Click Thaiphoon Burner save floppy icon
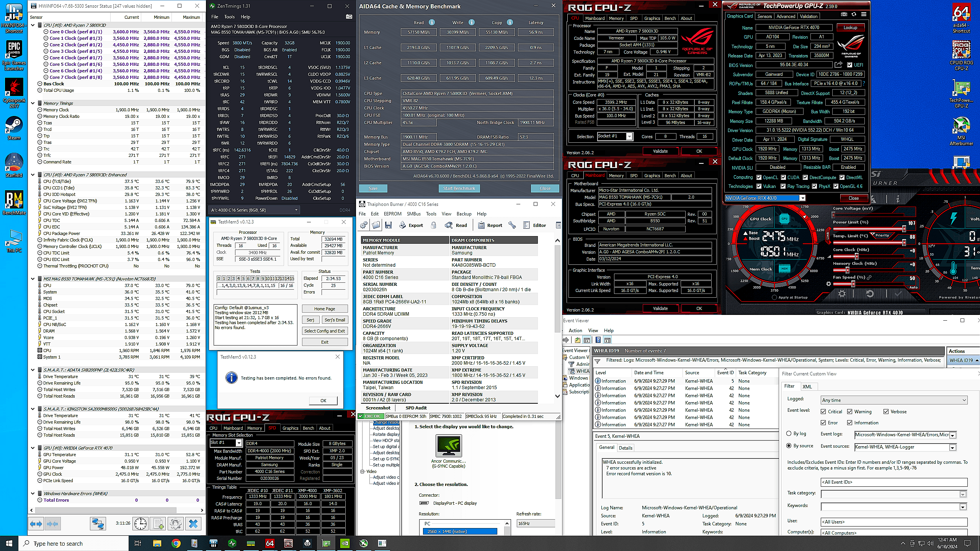This screenshot has height=551, width=980. click(x=389, y=225)
